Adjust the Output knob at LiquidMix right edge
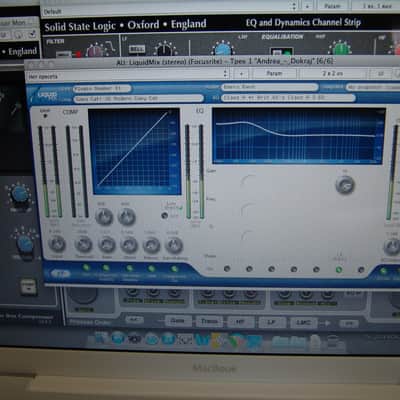The height and width of the screenshot is (400, 400). pos(391,247)
